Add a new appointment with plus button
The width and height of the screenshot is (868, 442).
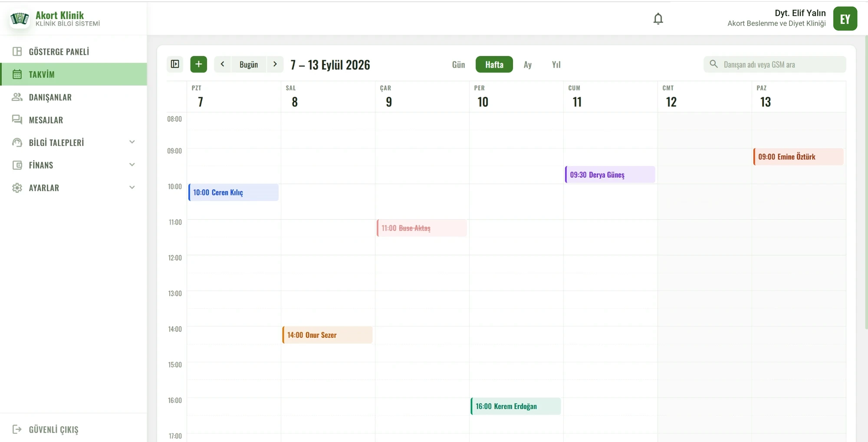(x=198, y=64)
